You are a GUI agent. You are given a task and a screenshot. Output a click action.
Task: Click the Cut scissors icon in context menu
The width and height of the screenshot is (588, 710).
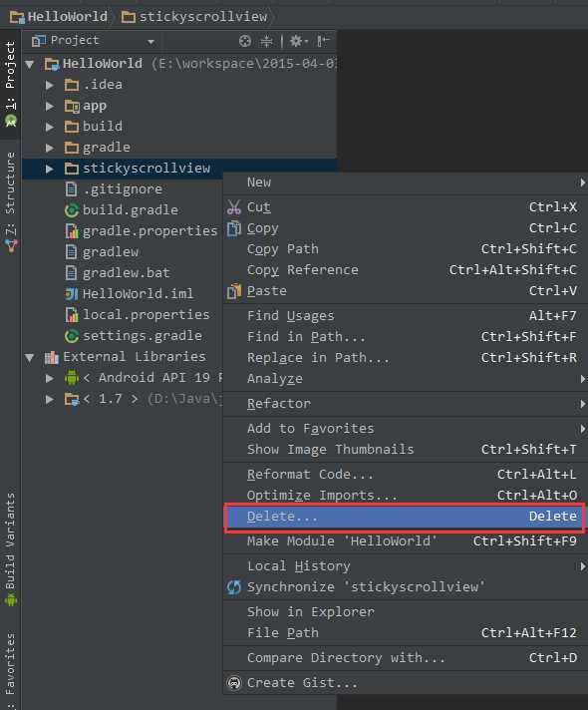pyautogui.click(x=234, y=207)
